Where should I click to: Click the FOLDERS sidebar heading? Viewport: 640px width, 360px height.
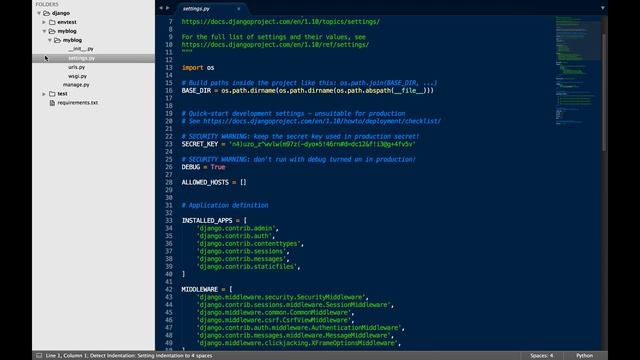click(47, 4)
